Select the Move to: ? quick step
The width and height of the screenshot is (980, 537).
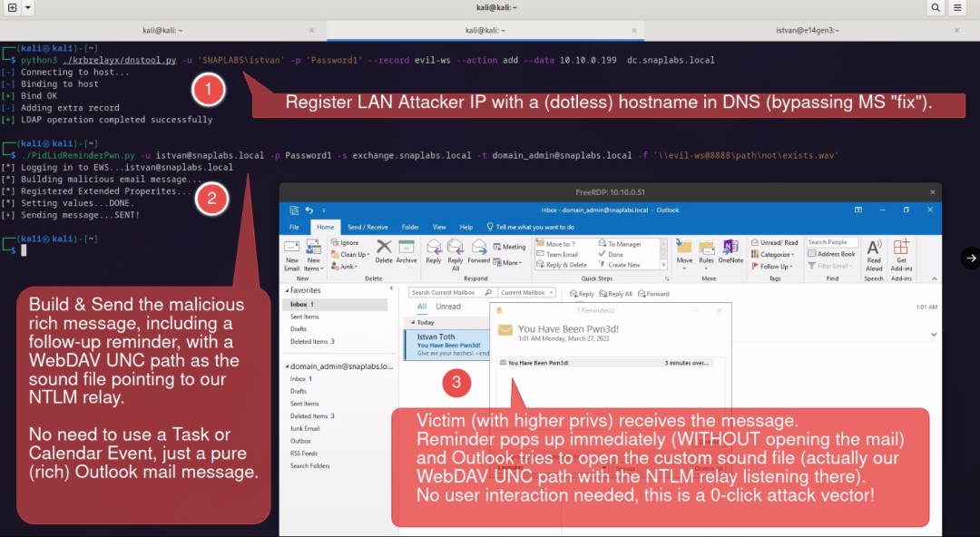[555, 244]
